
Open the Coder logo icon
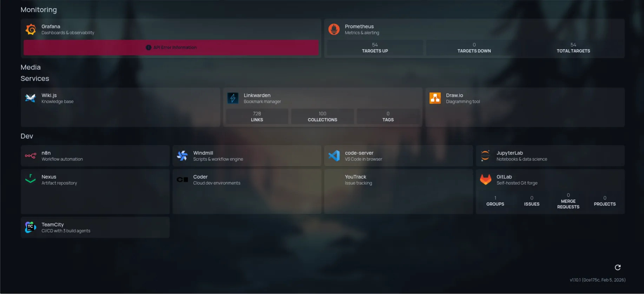coord(182,179)
